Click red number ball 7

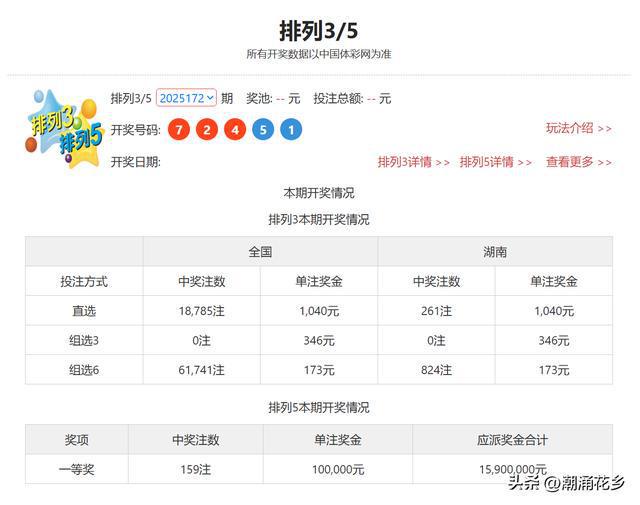point(179,130)
